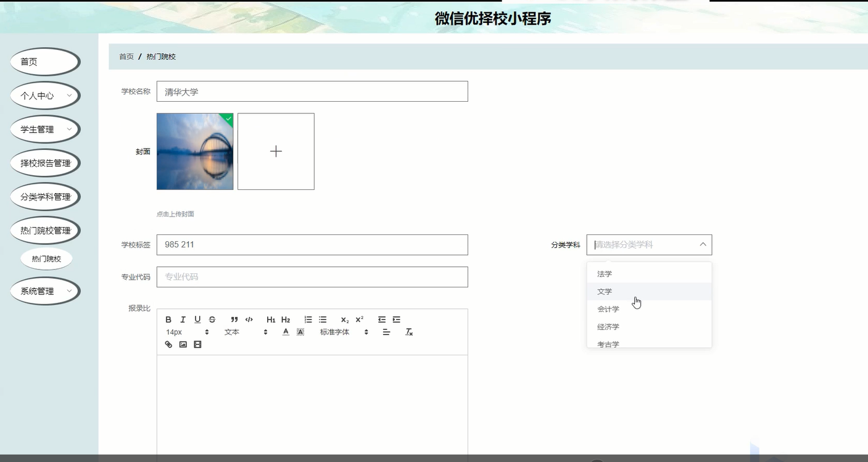Click the 专业代码 input field
Screen dimensions: 868x462
(x=312, y=277)
